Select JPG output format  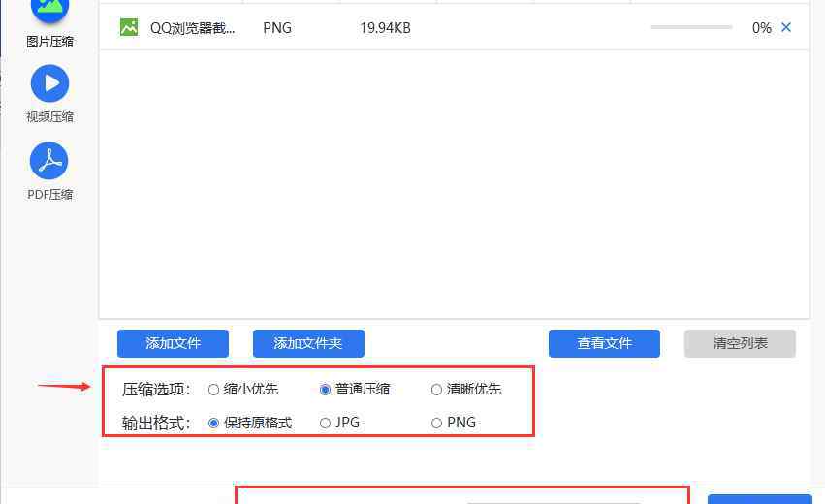pos(325,423)
